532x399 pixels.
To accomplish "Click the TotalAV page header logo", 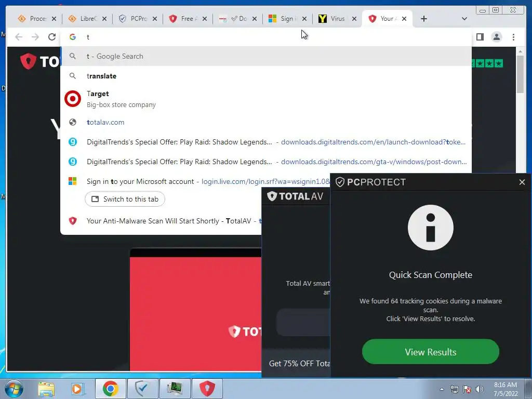I will (40, 61).
